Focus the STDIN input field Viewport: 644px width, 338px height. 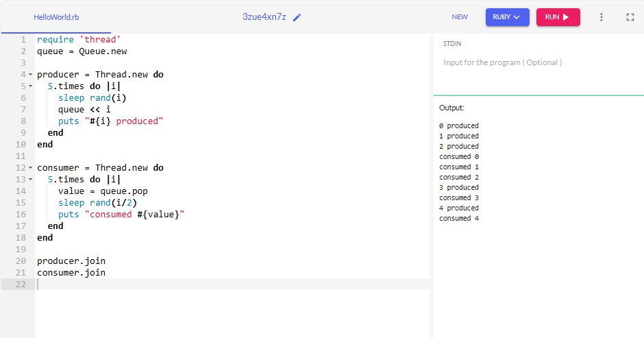(538, 62)
